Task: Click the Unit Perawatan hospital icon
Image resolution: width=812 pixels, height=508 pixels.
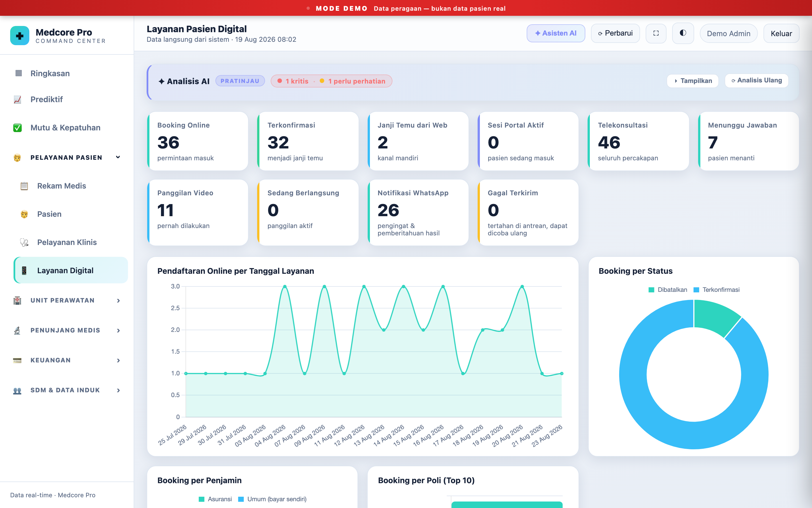Action: [17, 300]
